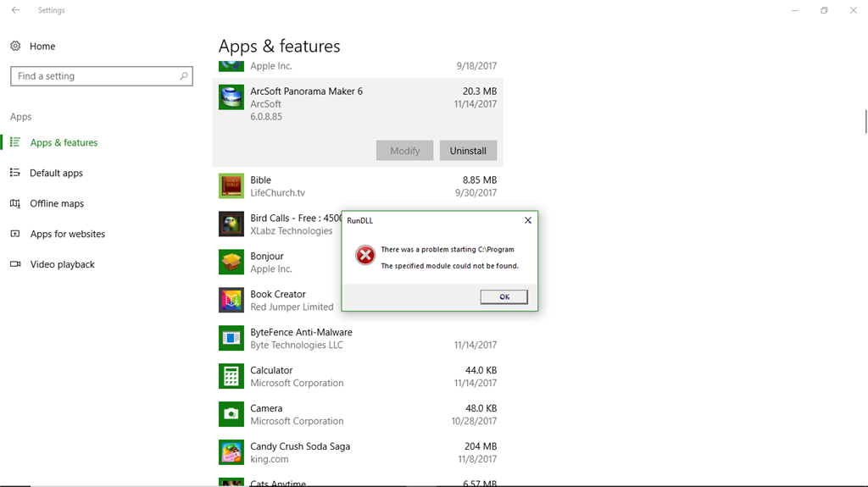Go to Settings Home
The width and height of the screenshot is (868, 487).
[x=42, y=46]
